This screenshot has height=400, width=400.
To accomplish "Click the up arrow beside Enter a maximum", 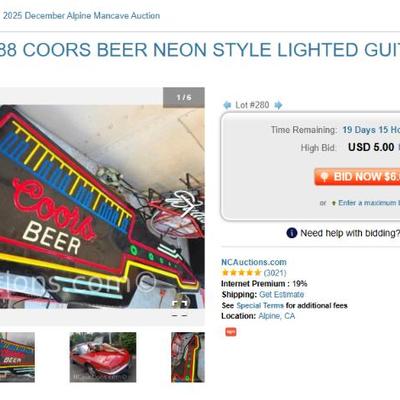I will [x=333, y=203].
